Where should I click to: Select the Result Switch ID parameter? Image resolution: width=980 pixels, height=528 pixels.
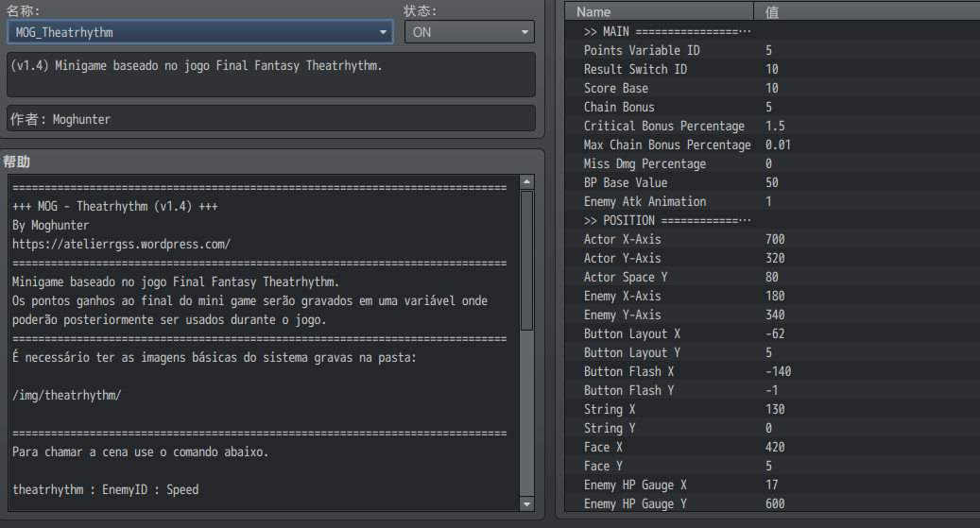point(772,69)
